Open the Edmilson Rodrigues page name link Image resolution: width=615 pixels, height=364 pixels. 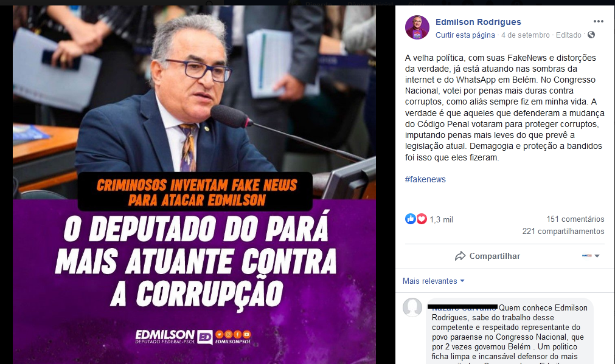click(x=478, y=22)
